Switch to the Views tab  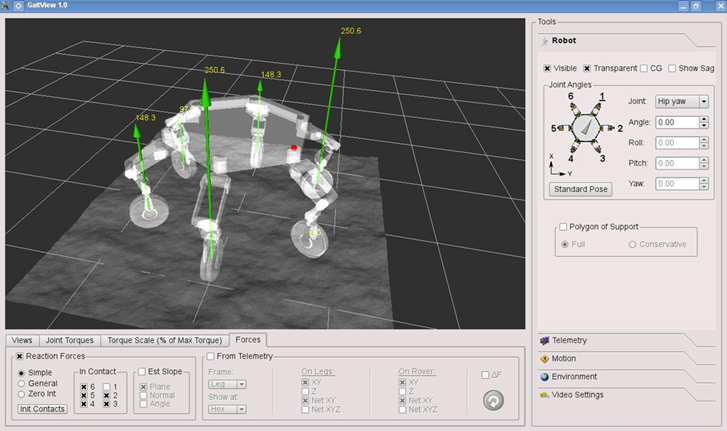22,341
